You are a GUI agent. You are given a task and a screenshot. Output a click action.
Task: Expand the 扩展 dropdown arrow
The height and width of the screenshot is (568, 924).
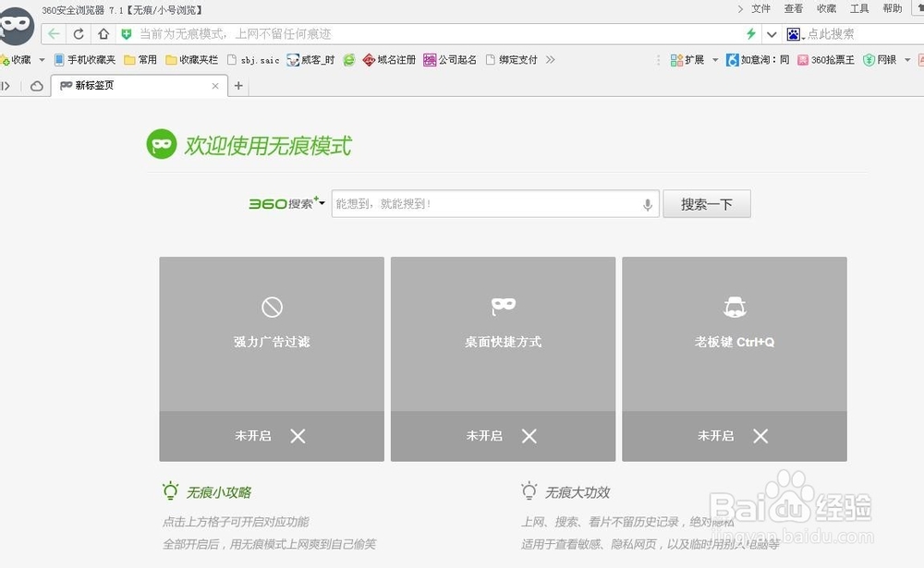click(715, 59)
